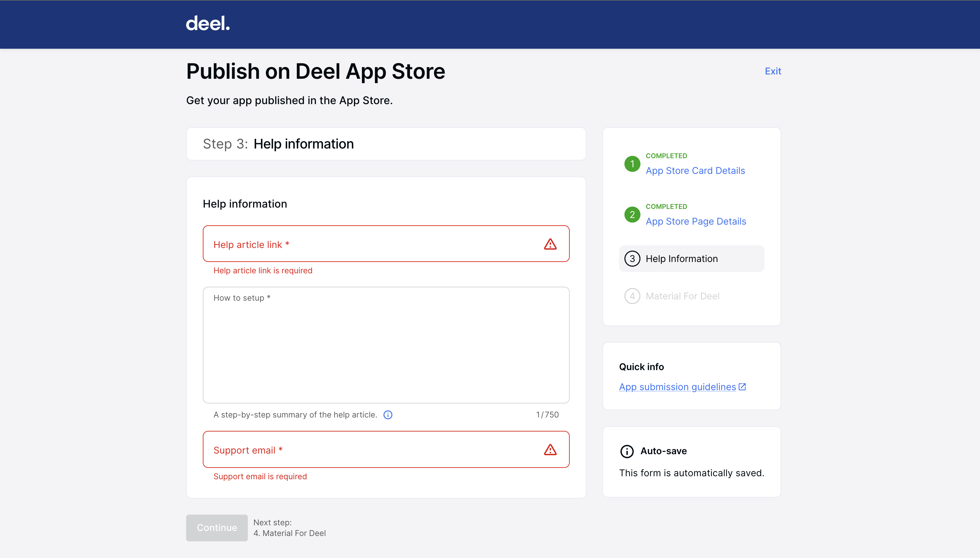This screenshot has width=980, height=558.
Task: Focus the Support email input
Action: point(386,449)
